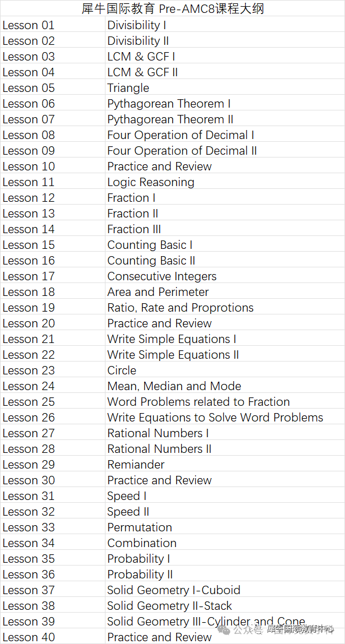Click the Lesson 40 label cell
Image resolution: width=345 pixels, height=644 pixels.
pos(53,637)
